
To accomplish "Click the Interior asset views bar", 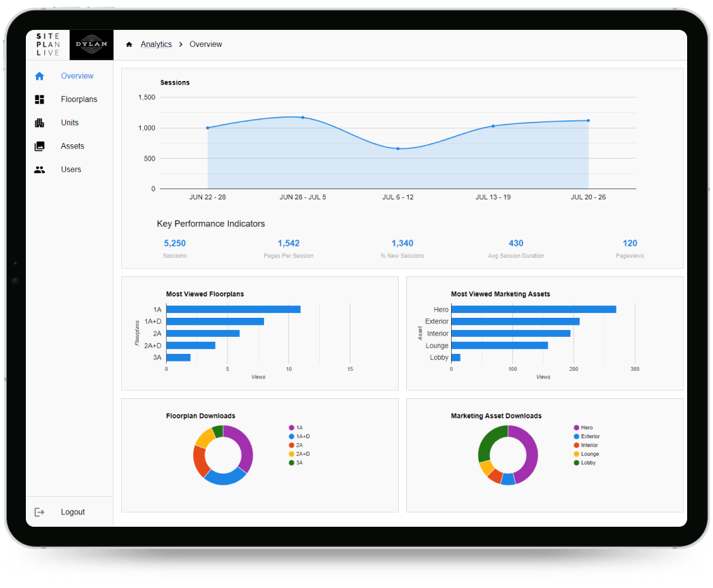I will click(x=511, y=333).
